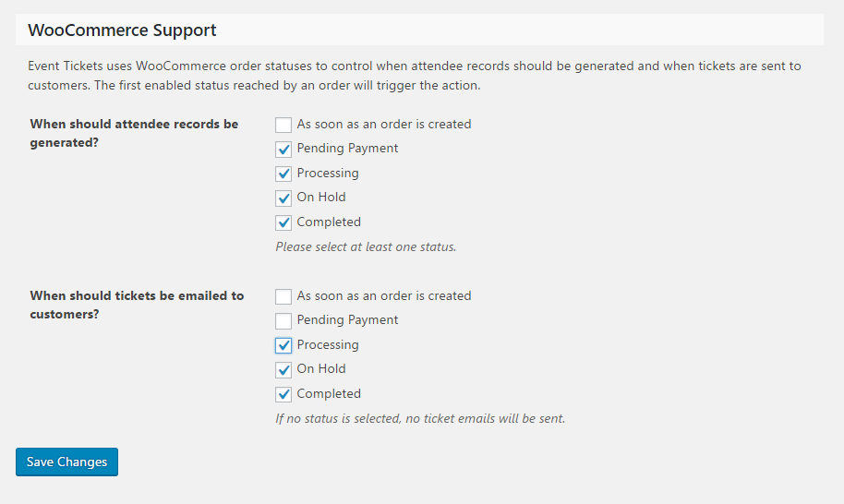Check emailed tickets 'As soon as an order is created' box

pos(283,296)
